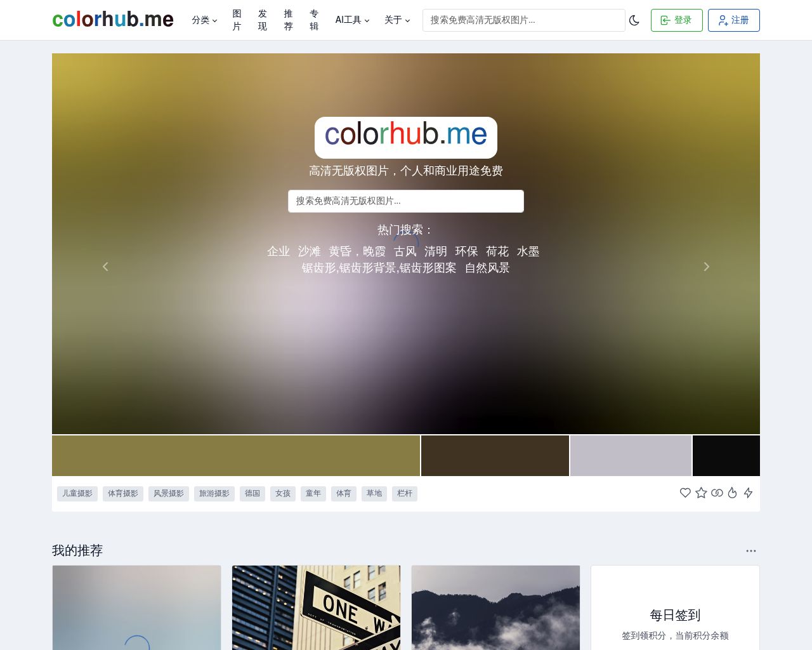812x650 pixels.
Task: Click the 旅游摄影 tag
Action: click(x=214, y=494)
